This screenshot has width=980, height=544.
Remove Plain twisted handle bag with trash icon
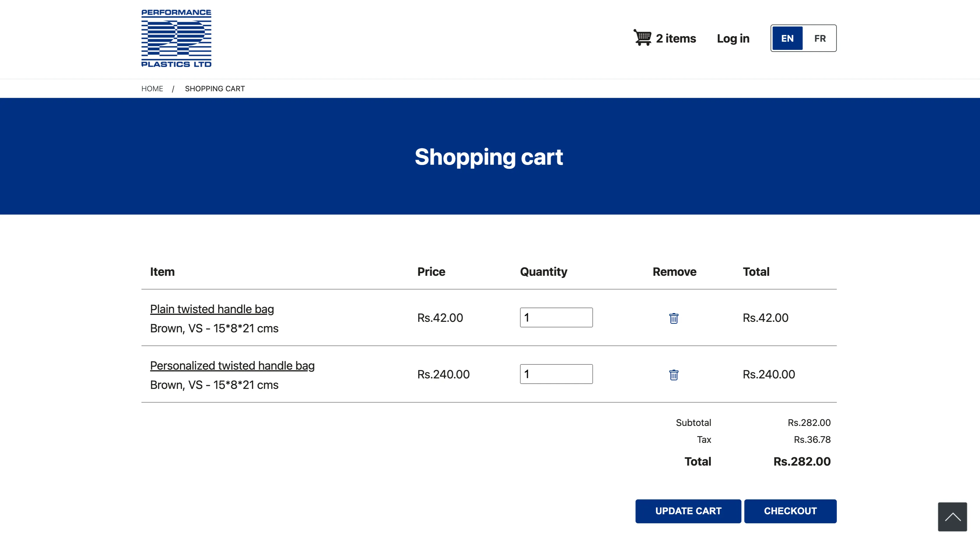point(674,318)
